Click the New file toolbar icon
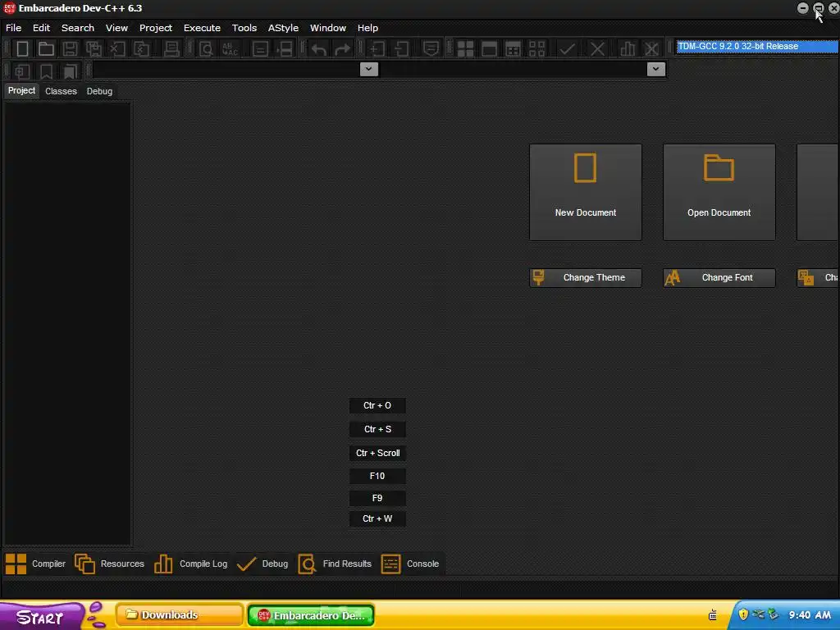The height and width of the screenshot is (630, 840). coord(22,48)
